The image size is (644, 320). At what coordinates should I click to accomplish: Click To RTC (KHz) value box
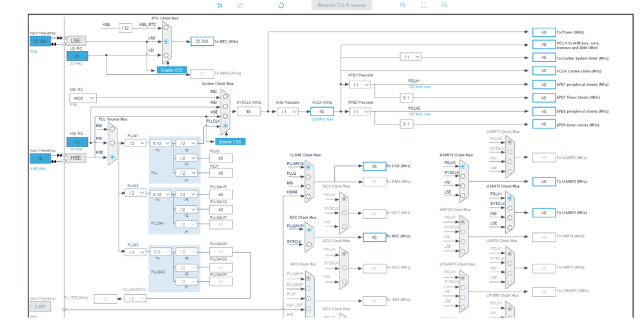[202, 41]
